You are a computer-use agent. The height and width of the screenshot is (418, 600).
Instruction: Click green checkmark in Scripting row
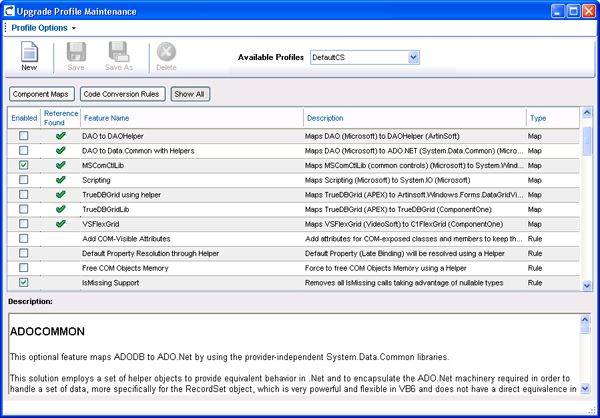pyautogui.click(x=60, y=179)
